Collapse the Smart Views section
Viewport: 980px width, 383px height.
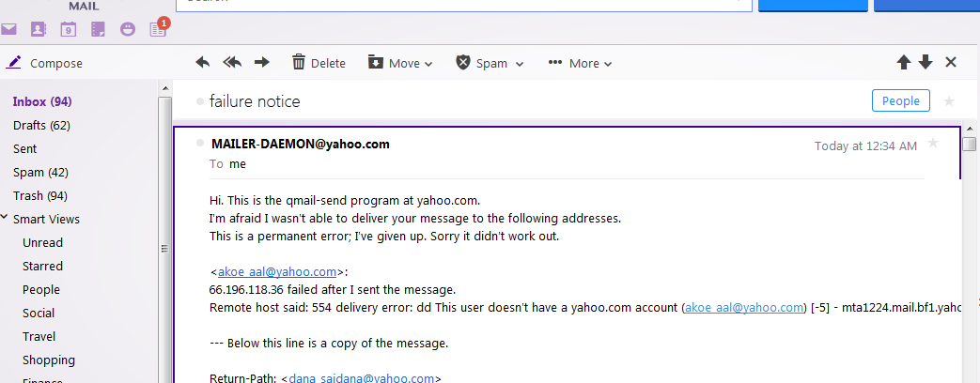coord(5,218)
